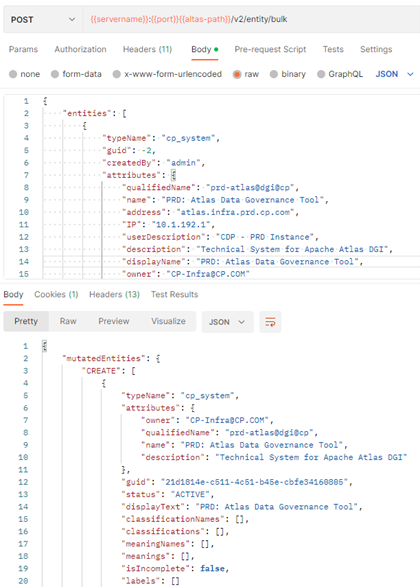Click the "classificationNames" response line

click(x=185, y=519)
